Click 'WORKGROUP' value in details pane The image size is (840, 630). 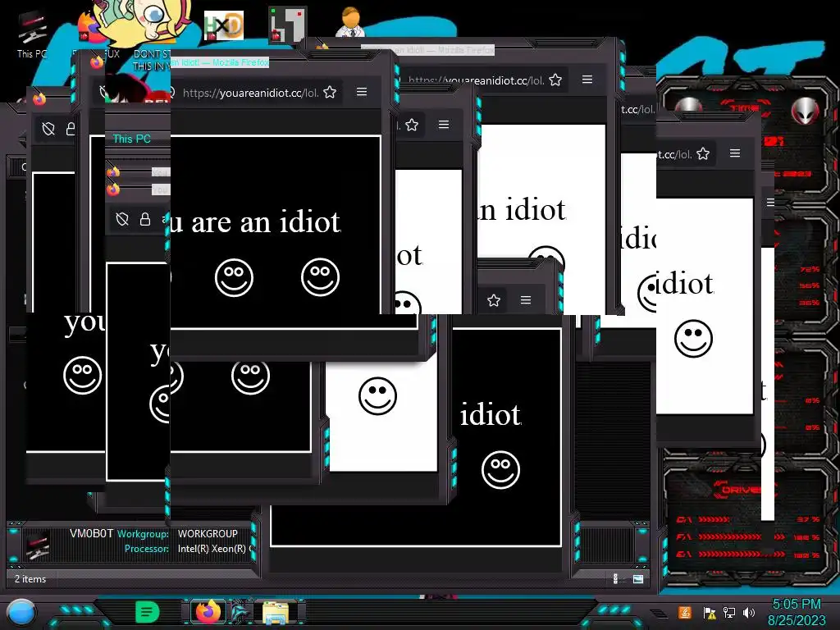point(208,534)
